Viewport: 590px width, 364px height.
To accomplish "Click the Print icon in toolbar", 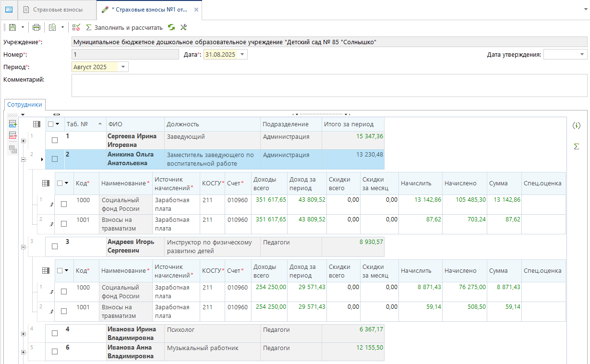I will 36,27.
